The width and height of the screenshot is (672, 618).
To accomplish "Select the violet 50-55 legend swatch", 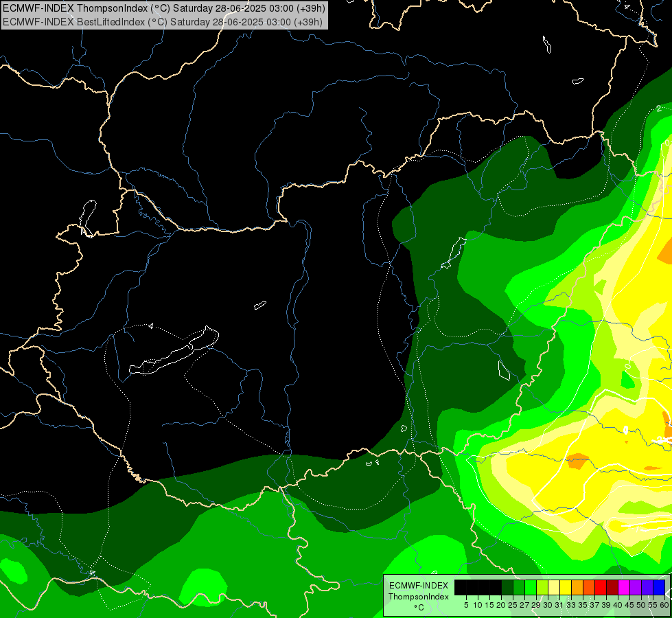I will pyautogui.click(x=647, y=587).
